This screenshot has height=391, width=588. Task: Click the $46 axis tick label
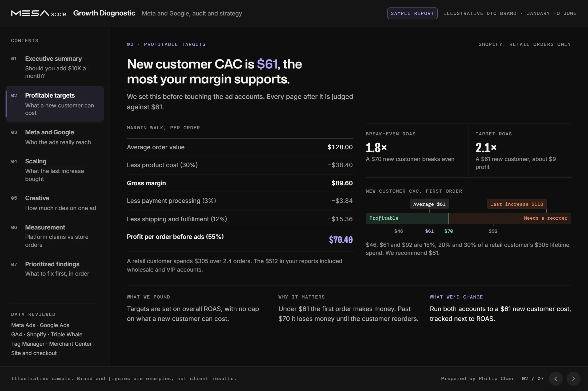coord(399,231)
